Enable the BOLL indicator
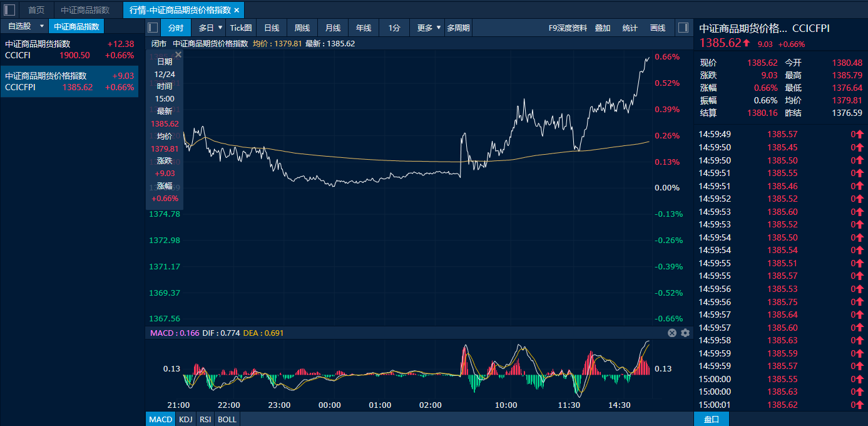868x426 pixels. click(227, 419)
